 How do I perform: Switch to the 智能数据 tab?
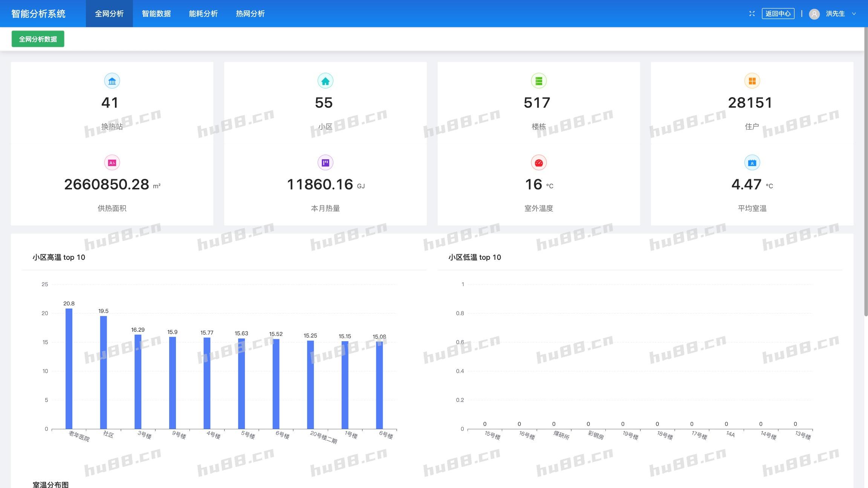click(156, 14)
